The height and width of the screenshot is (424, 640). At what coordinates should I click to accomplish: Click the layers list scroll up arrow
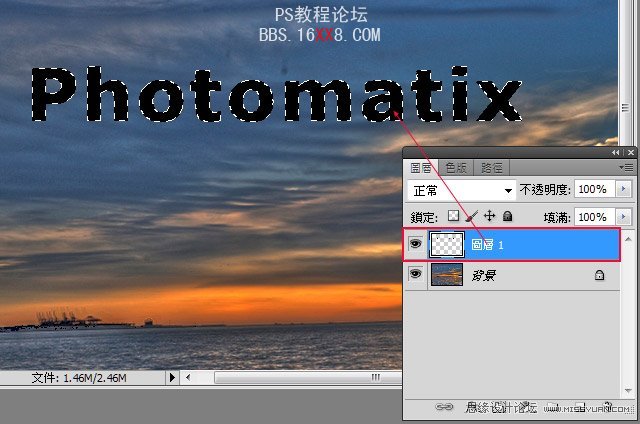(628, 239)
